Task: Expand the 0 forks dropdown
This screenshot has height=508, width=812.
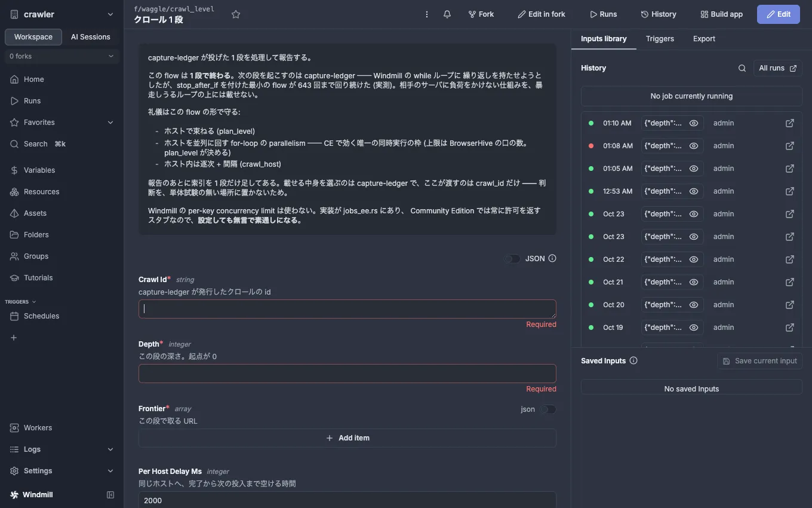Action: 62,56
